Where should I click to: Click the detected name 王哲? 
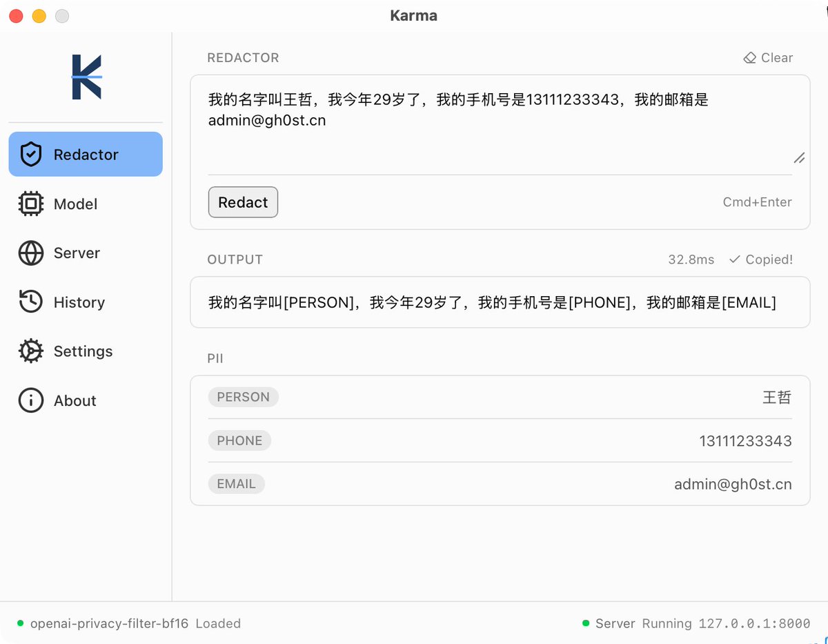click(777, 398)
